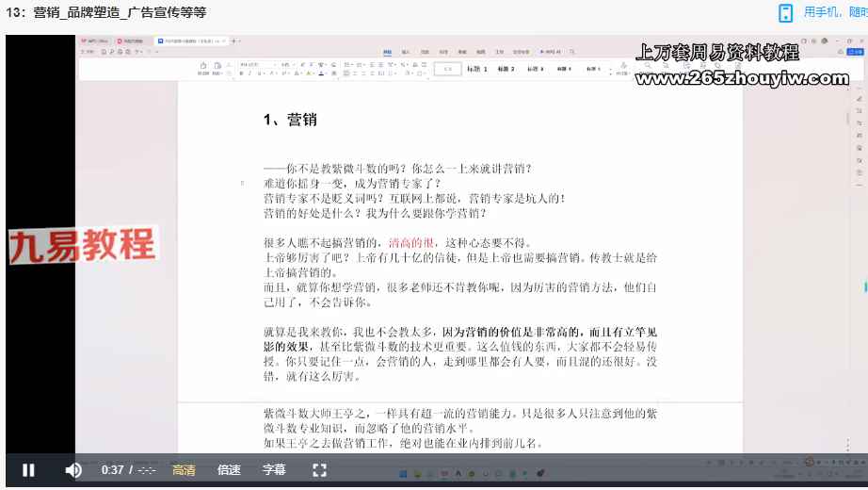Apply the 标题 2 heading style

tap(506, 69)
